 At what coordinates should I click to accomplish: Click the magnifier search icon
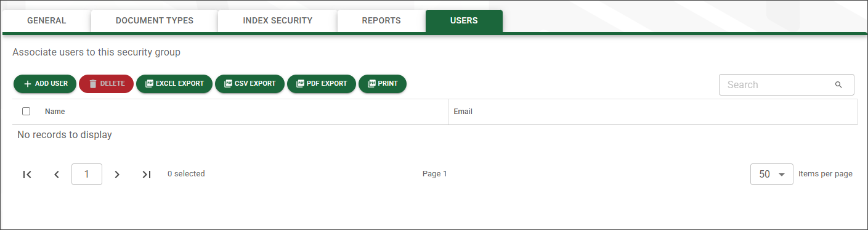coord(838,85)
